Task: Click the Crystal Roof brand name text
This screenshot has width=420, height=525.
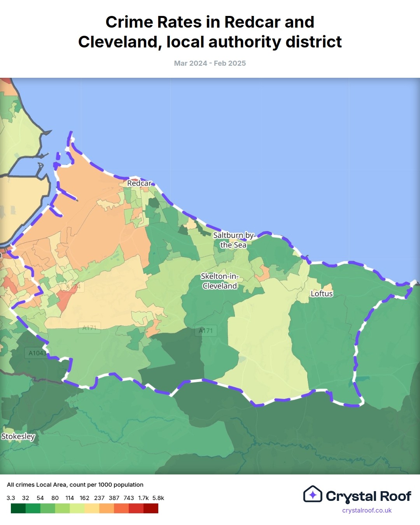Action: [x=368, y=496]
